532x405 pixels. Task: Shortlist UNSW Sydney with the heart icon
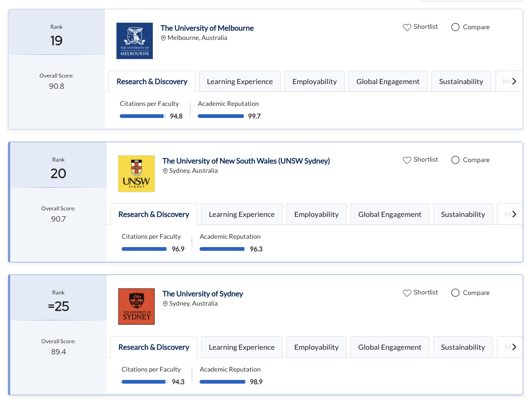tap(407, 160)
